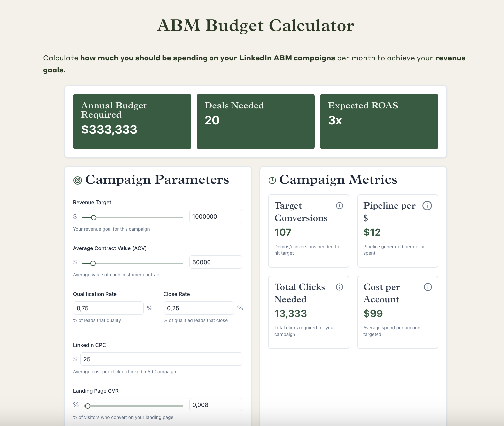Focus the Revenue Target field showing 1000000

click(215, 216)
